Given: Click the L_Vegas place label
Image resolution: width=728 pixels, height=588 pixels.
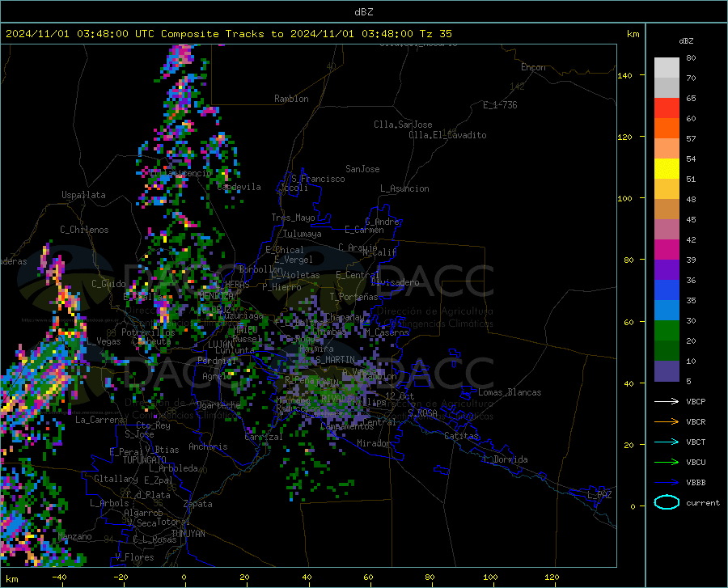Looking at the screenshot, I should [104, 341].
